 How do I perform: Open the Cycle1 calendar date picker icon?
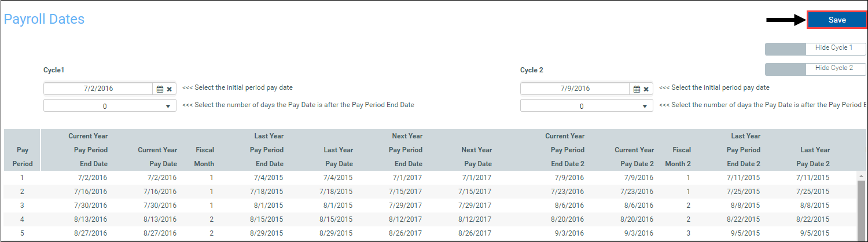click(x=160, y=89)
